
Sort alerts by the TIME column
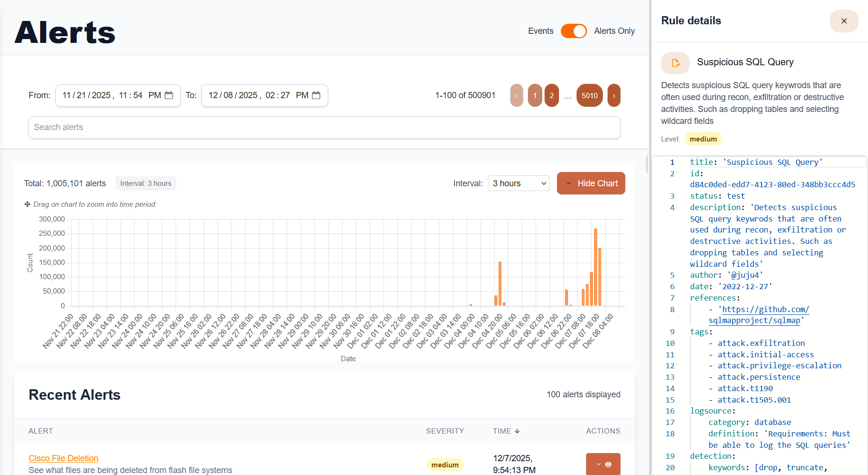click(x=506, y=431)
